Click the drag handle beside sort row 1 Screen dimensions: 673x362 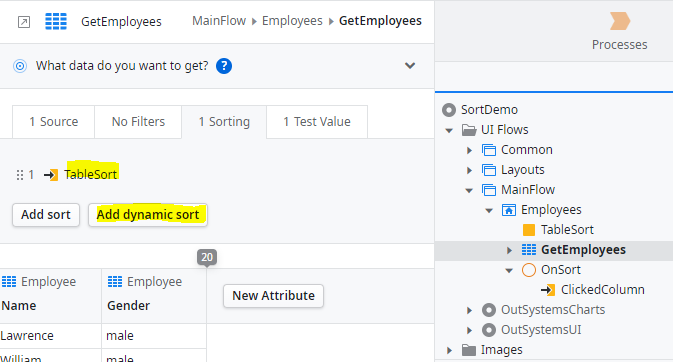20,175
